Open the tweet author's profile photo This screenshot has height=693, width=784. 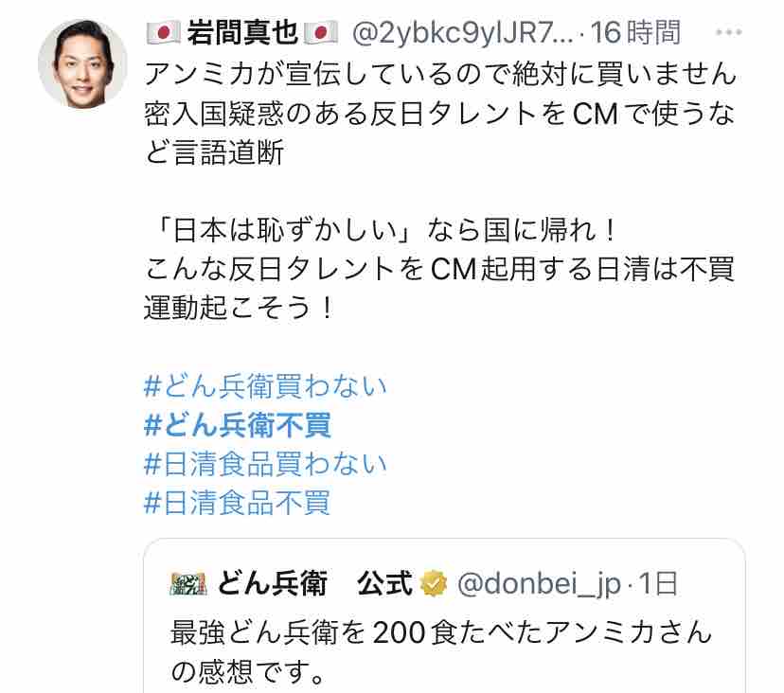click(x=82, y=64)
